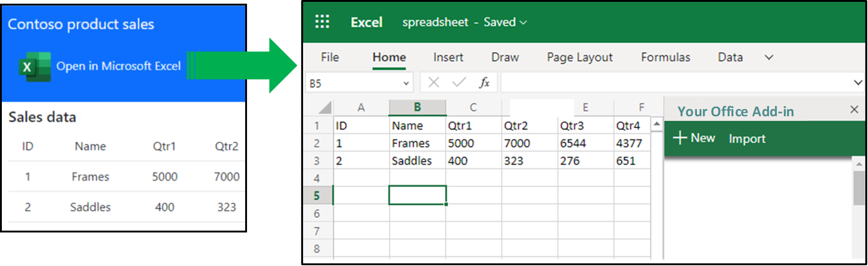Click the enter checkmark formula icon
This screenshot has width=868, height=266.
tap(459, 83)
